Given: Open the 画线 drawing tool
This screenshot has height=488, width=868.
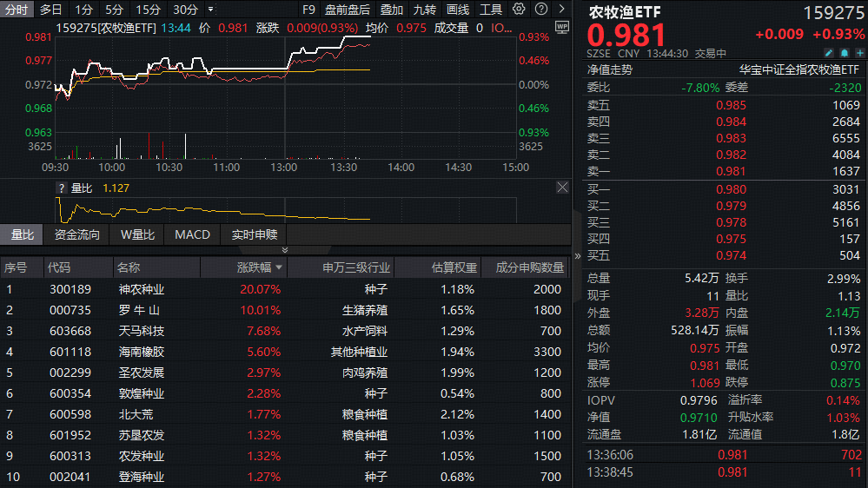Looking at the screenshot, I should (x=458, y=10).
